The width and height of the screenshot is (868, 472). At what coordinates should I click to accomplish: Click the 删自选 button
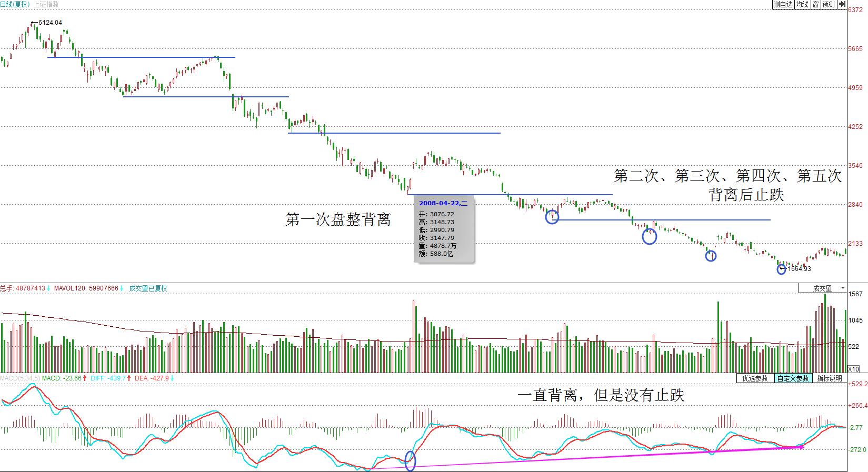(783, 4)
